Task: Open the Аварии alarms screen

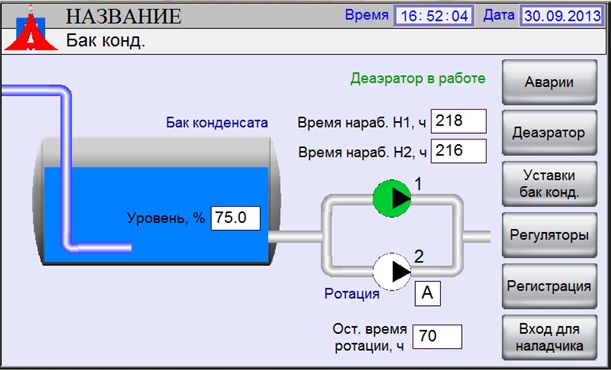Action: coord(549,82)
